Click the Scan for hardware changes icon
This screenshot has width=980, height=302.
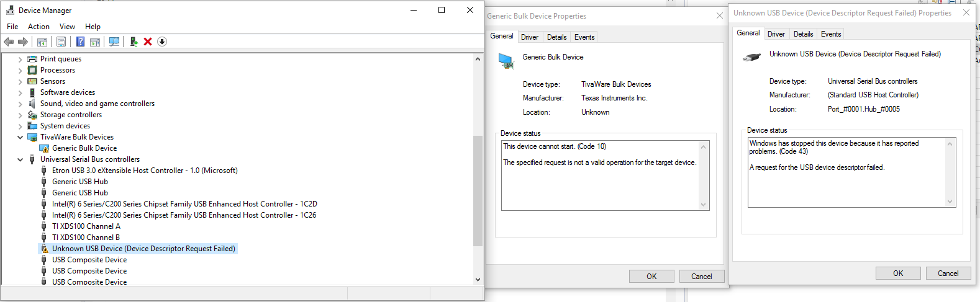(x=114, y=42)
